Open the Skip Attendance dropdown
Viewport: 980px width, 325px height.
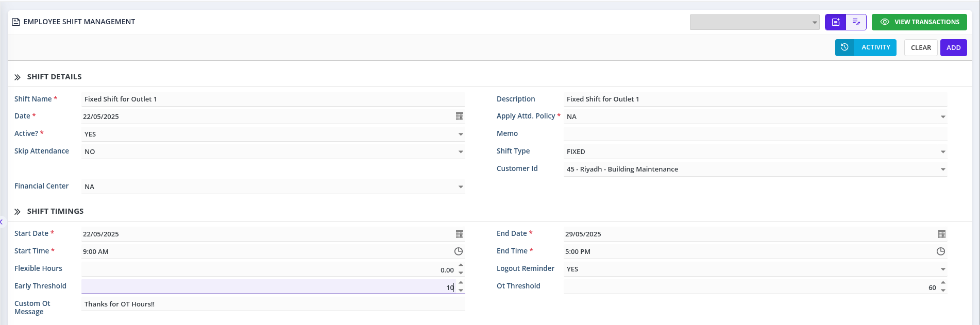coord(460,152)
